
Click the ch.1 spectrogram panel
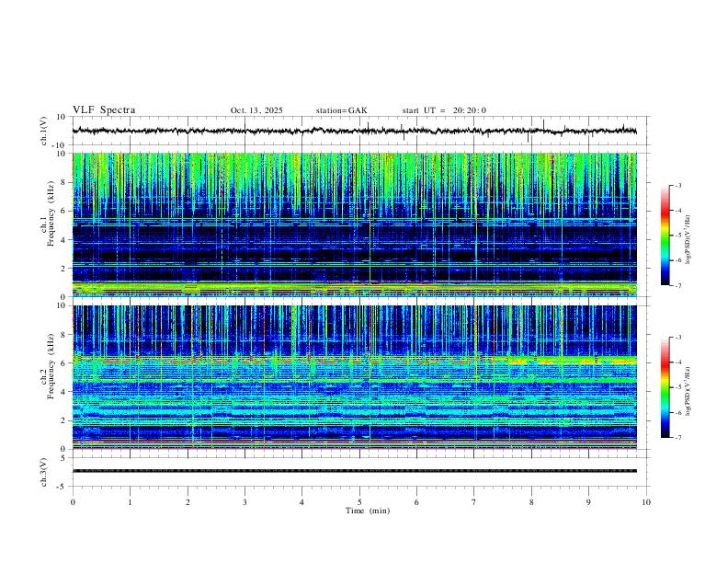click(355, 224)
